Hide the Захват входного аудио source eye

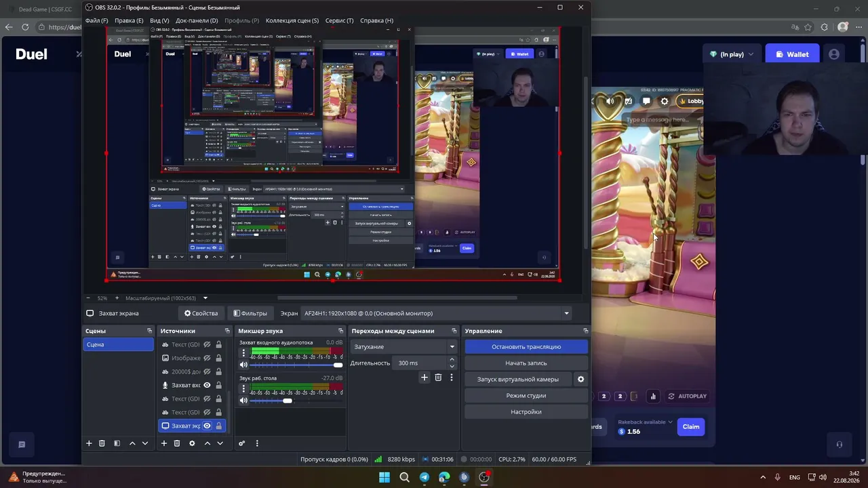point(207,385)
